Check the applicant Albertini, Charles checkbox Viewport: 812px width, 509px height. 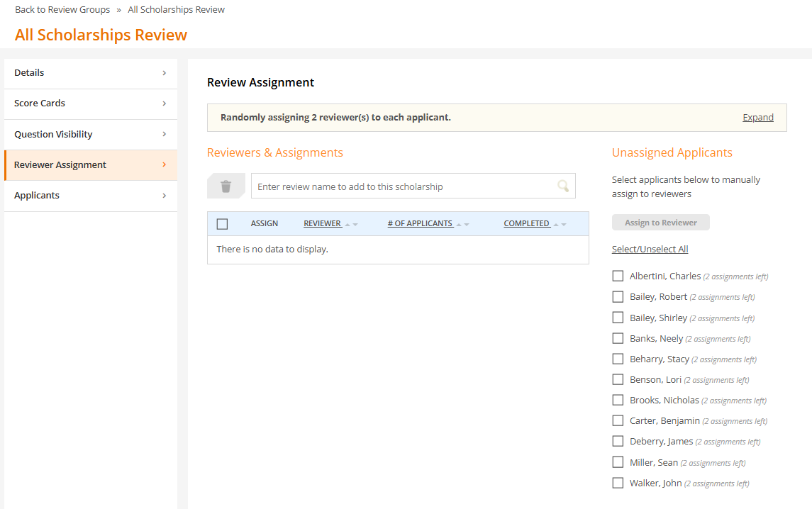click(x=618, y=276)
